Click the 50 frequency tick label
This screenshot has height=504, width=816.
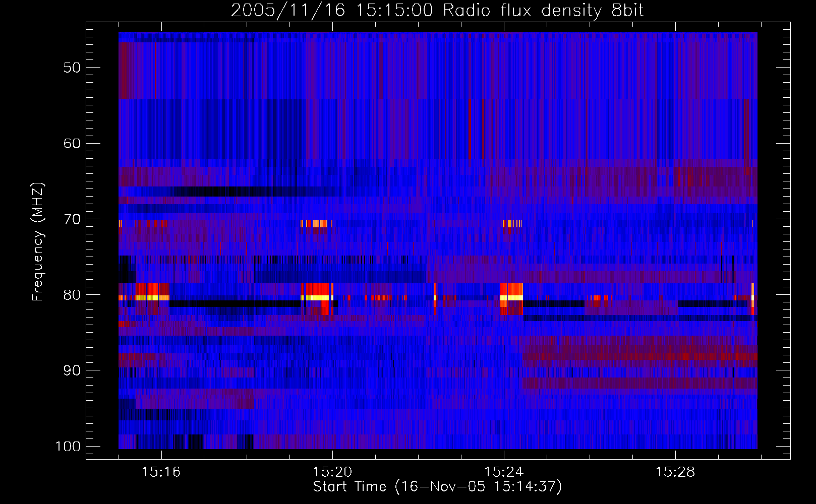(72, 68)
